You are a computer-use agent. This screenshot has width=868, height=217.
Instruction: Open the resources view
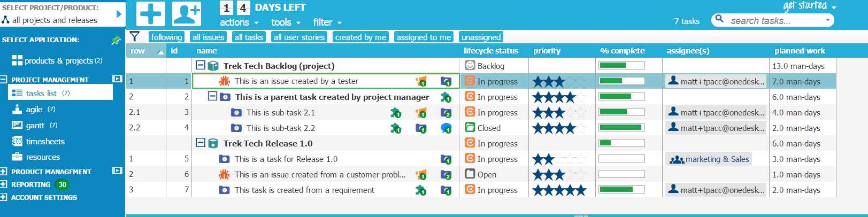coord(36,157)
